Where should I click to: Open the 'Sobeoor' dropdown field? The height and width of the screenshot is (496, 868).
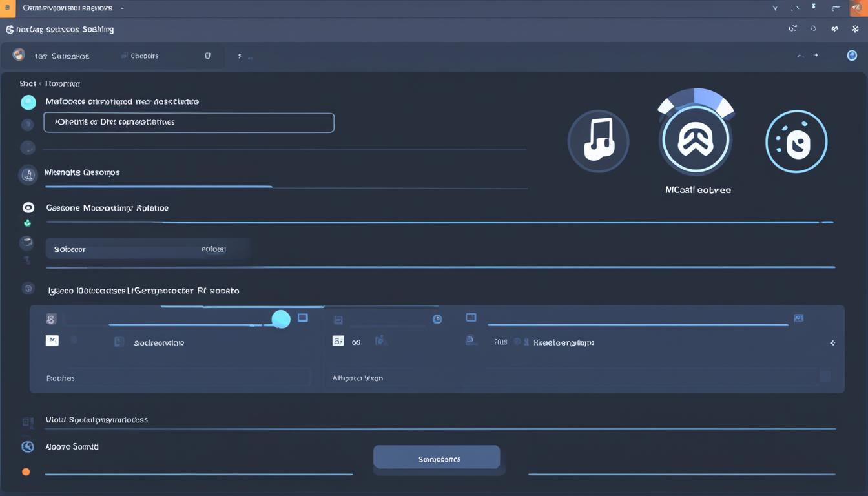[147, 249]
